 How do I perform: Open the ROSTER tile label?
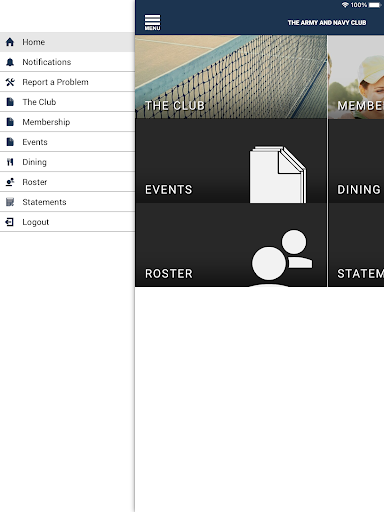(x=169, y=274)
